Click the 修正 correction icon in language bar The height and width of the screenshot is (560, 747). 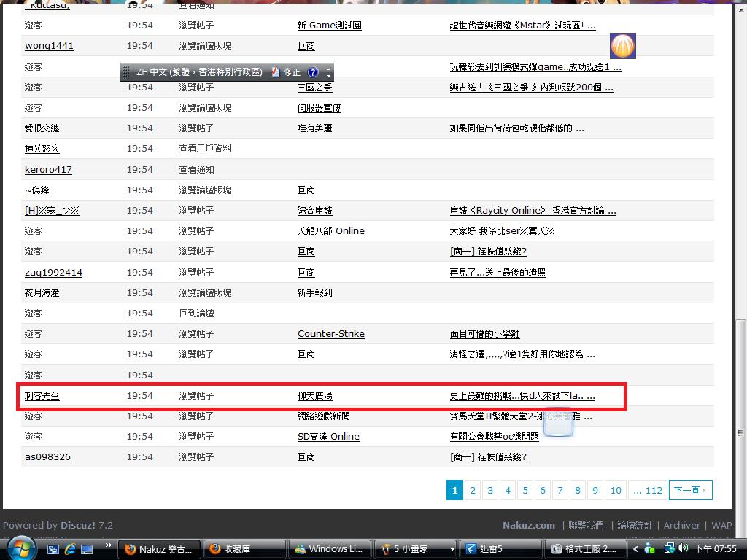[x=285, y=72]
